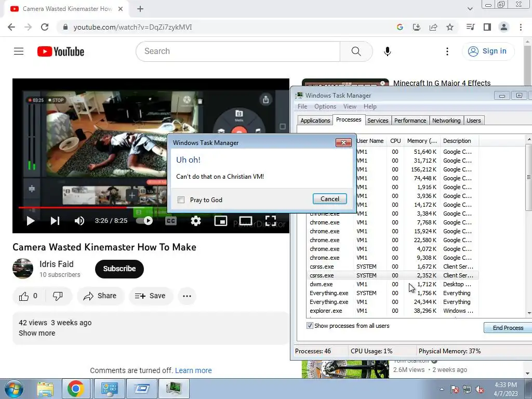Uncheck Show processes from all users

(310, 326)
